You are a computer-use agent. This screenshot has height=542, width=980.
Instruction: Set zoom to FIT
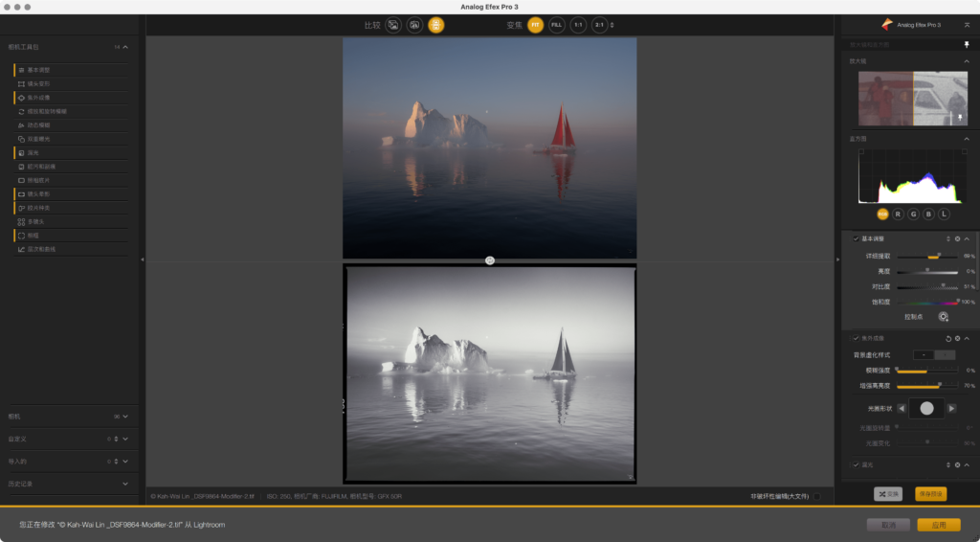click(535, 25)
